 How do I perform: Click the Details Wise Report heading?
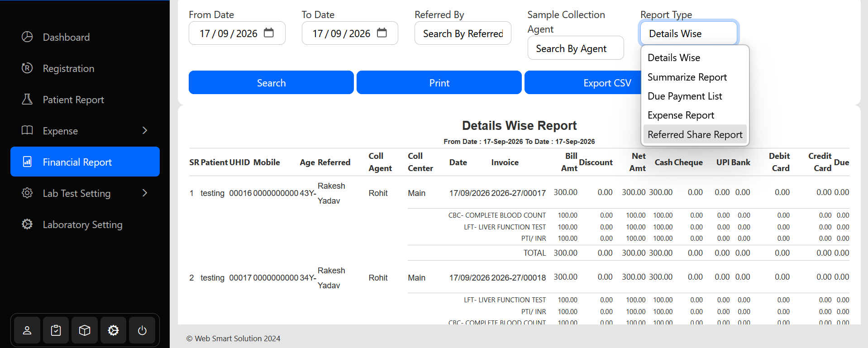pyautogui.click(x=519, y=125)
